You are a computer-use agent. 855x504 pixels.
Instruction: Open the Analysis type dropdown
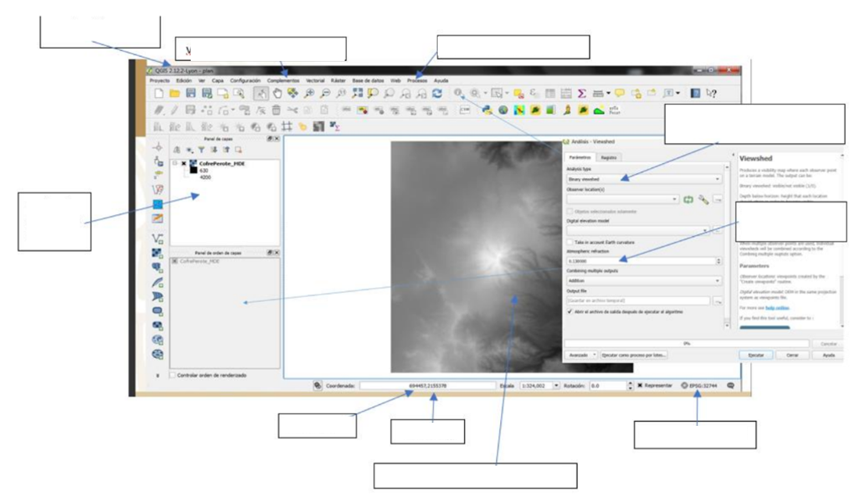tap(643, 179)
